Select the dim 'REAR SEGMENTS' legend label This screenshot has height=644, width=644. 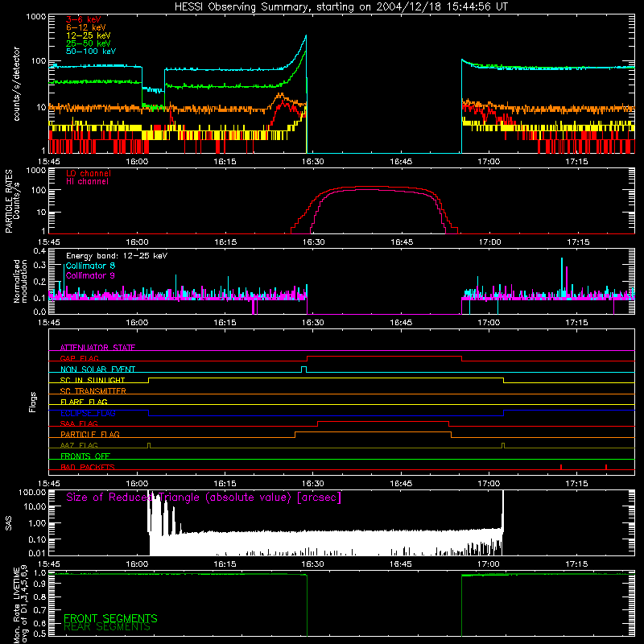(107, 627)
